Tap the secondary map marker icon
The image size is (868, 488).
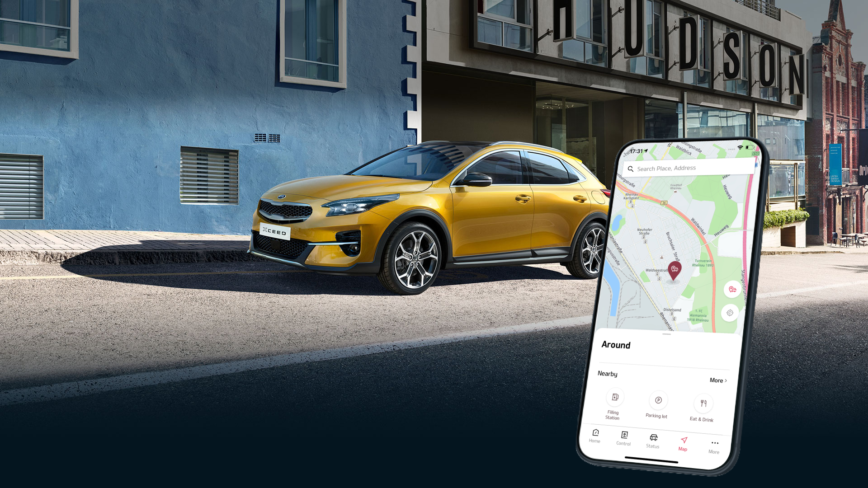click(x=733, y=288)
